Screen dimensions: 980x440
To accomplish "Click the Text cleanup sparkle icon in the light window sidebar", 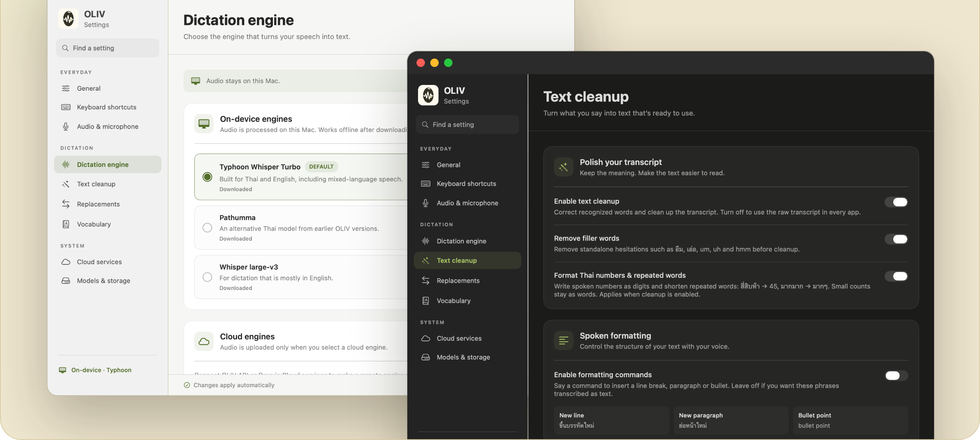I will 66,184.
